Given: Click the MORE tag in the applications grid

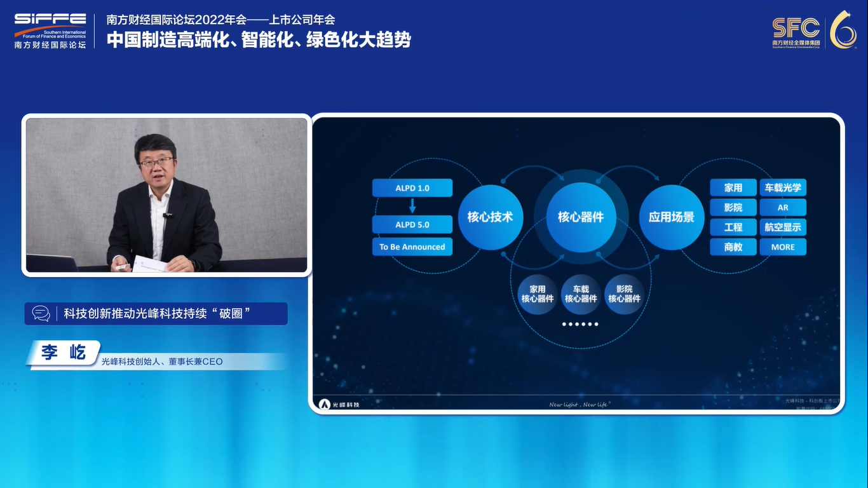Looking at the screenshot, I should [x=783, y=247].
